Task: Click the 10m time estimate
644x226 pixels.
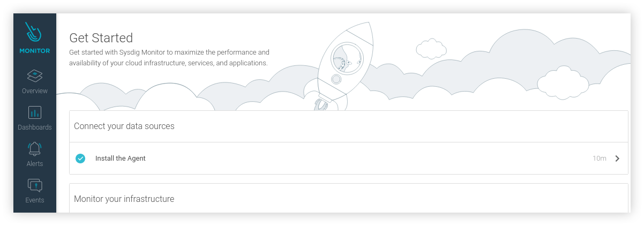Action: tap(599, 159)
